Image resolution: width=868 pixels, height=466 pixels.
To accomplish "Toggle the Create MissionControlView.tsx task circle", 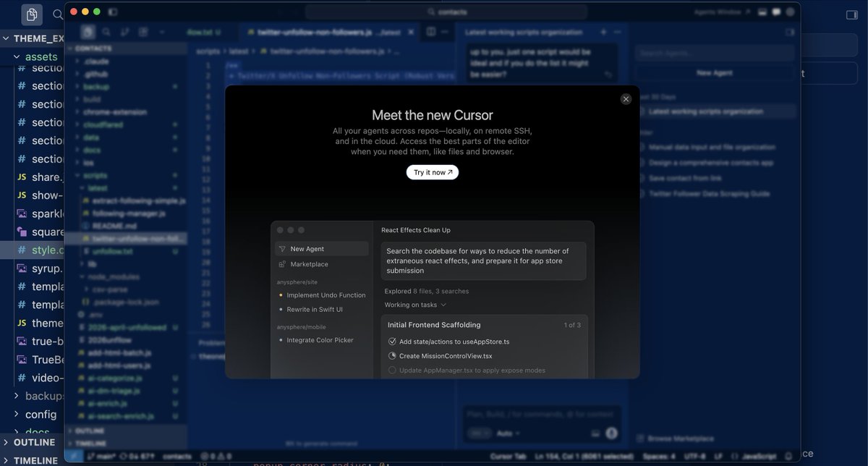I will 392,356.
